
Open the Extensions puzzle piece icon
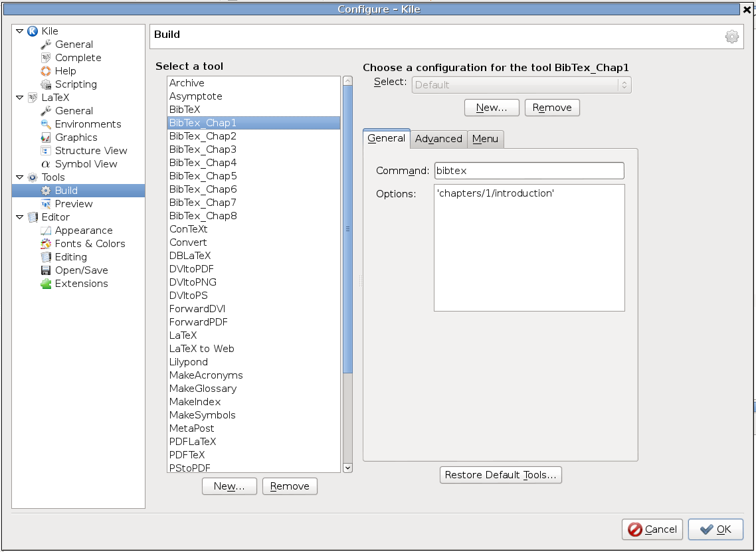(46, 284)
